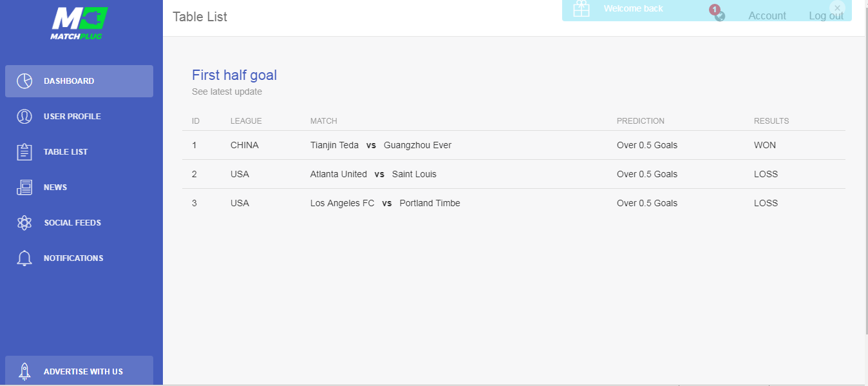Click the Table List clipboard icon
This screenshot has width=868, height=386.
tap(24, 152)
